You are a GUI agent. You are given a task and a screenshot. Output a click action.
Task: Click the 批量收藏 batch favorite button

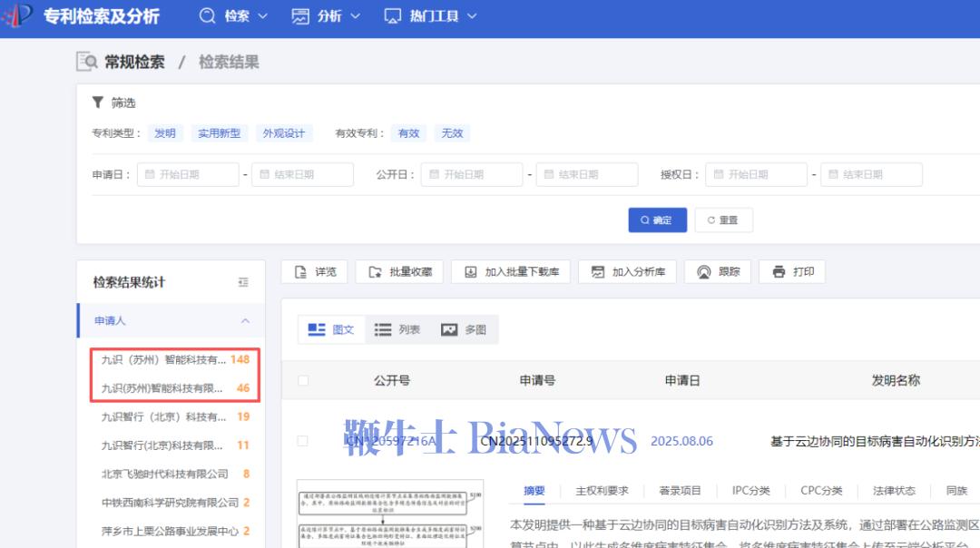400,271
